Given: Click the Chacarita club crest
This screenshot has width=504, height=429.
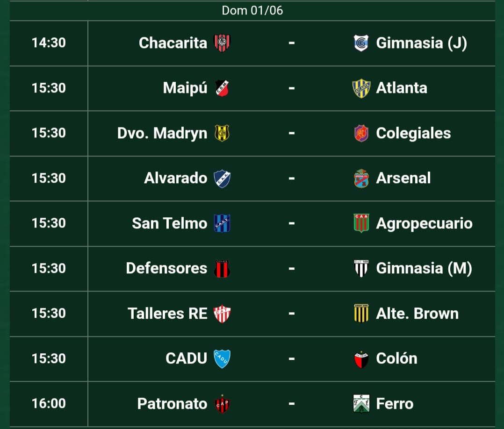Looking at the screenshot, I should (x=222, y=43).
